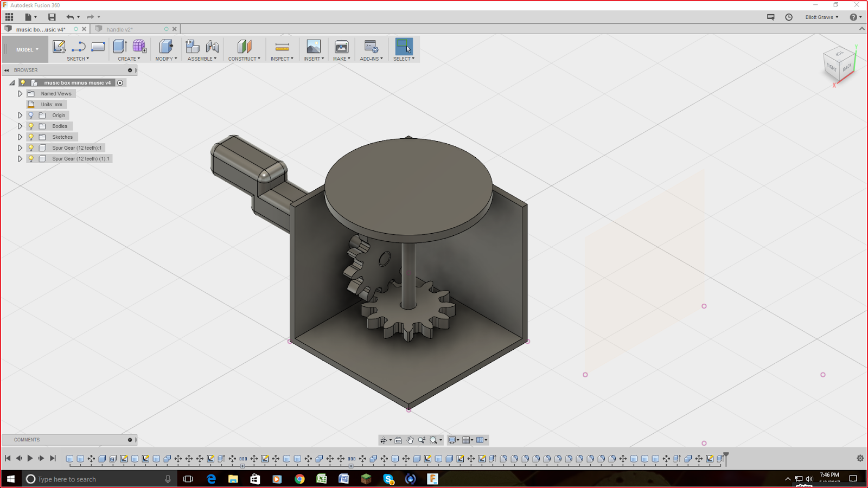Activate radio button on music box root component
This screenshot has width=868, height=488.
(x=120, y=83)
